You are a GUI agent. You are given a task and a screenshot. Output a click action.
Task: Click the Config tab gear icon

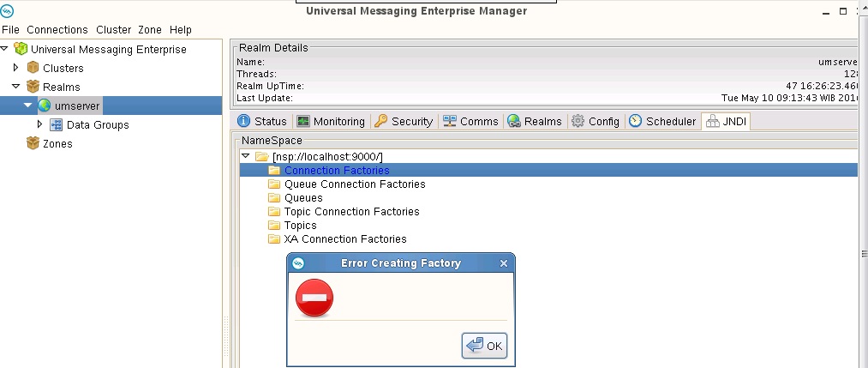578,121
